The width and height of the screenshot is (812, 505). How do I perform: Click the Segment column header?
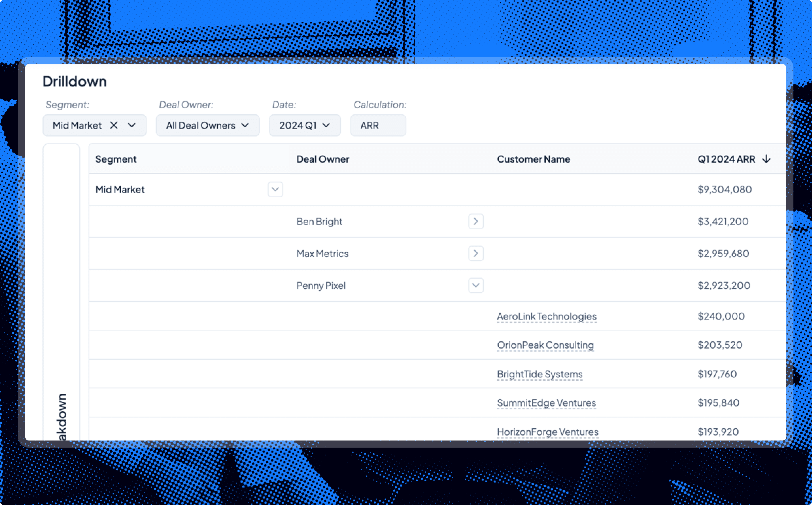point(116,159)
